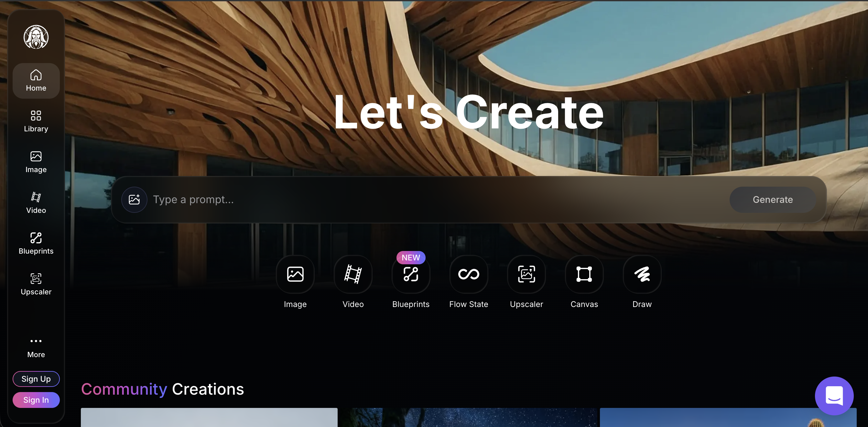868x427 pixels.
Task: Click the add image icon in prompt bar
Action: (134, 200)
